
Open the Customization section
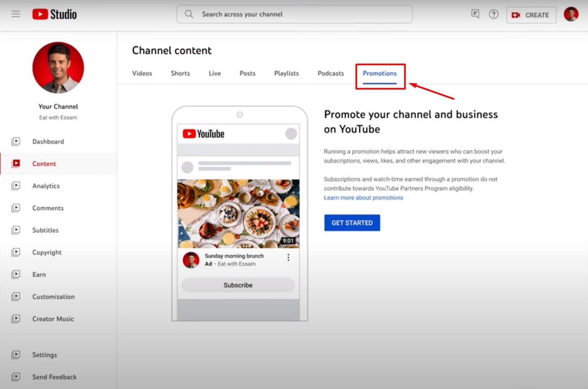tap(53, 297)
